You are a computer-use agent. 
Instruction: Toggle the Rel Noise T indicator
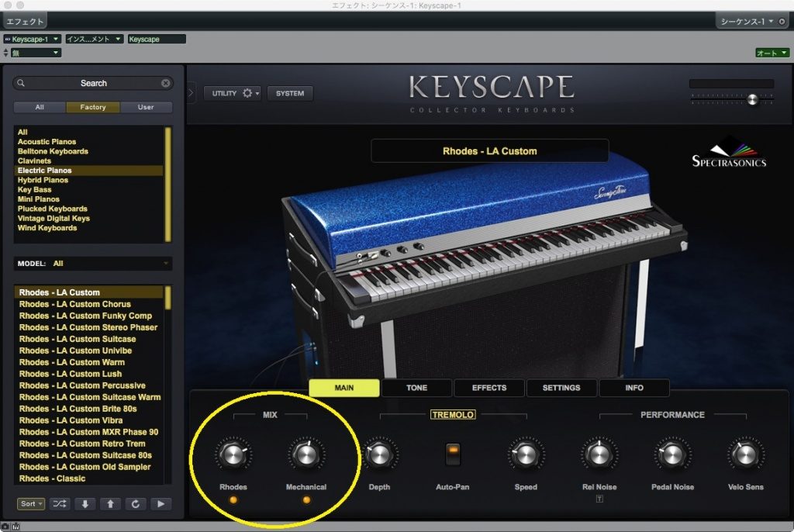tap(599, 499)
